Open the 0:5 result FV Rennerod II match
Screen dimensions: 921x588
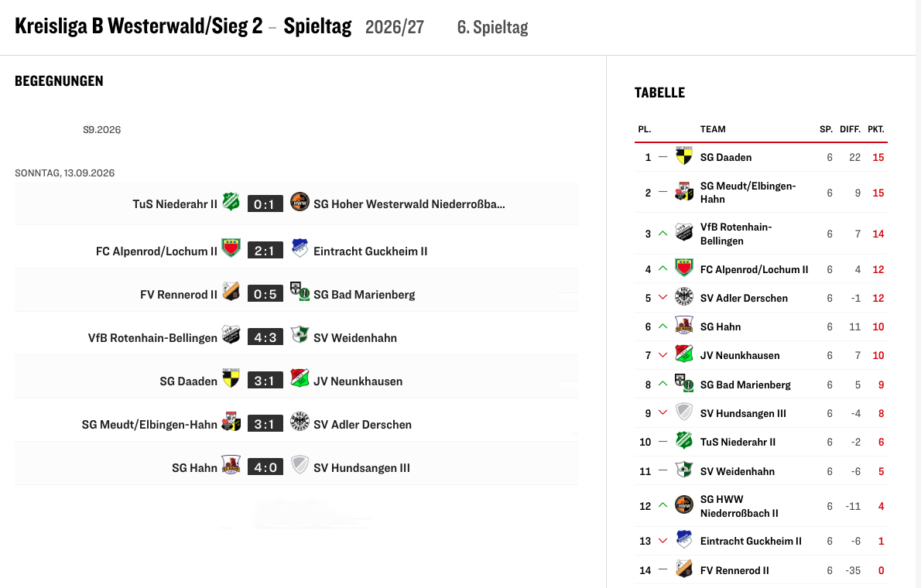click(265, 294)
